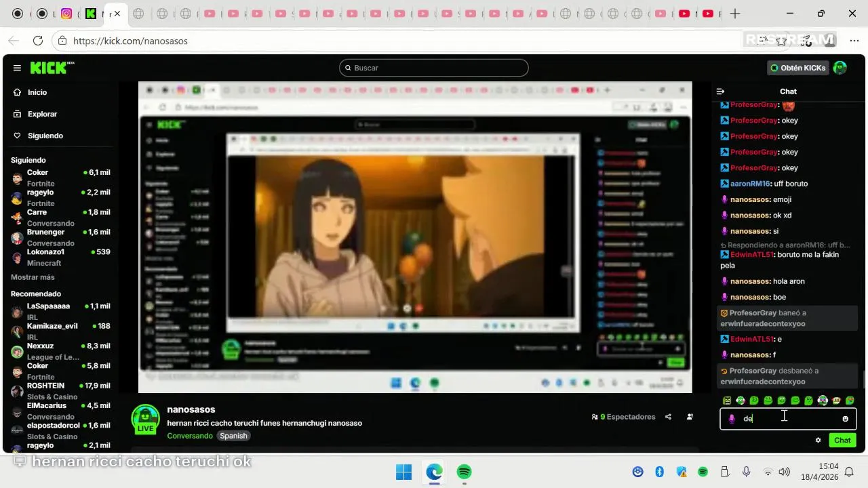Click "Respondiendo a aaronRM16" reply reference
Screen dimensions: 868x488
click(785, 245)
